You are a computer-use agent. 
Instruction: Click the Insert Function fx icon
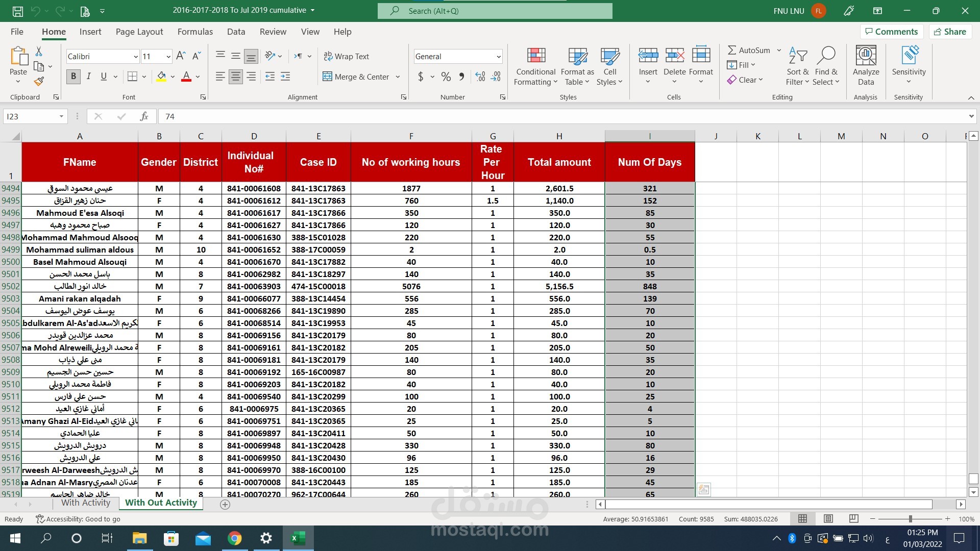(144, 116)
